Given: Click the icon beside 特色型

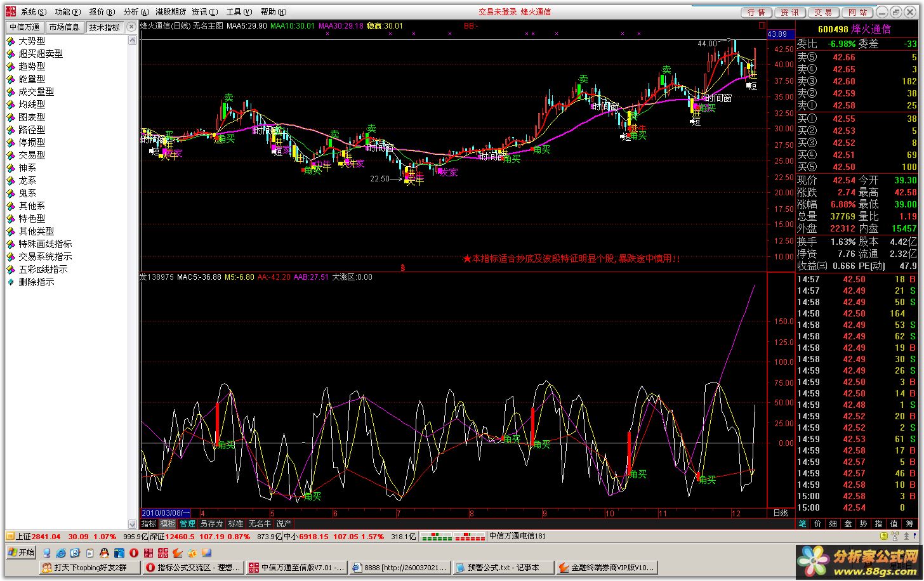Looking at the screenshot, I should pos(11,219).
